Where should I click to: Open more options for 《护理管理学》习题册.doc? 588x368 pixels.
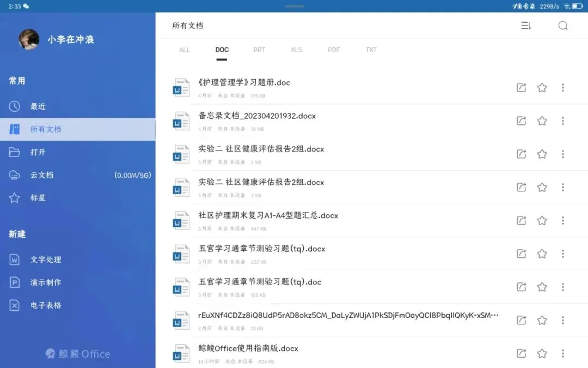(563, 87)
